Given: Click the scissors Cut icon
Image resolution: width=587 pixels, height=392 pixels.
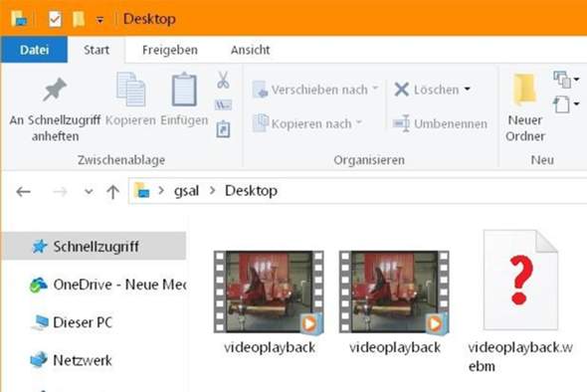Looking at the screenshot, I should coord(223,81).
